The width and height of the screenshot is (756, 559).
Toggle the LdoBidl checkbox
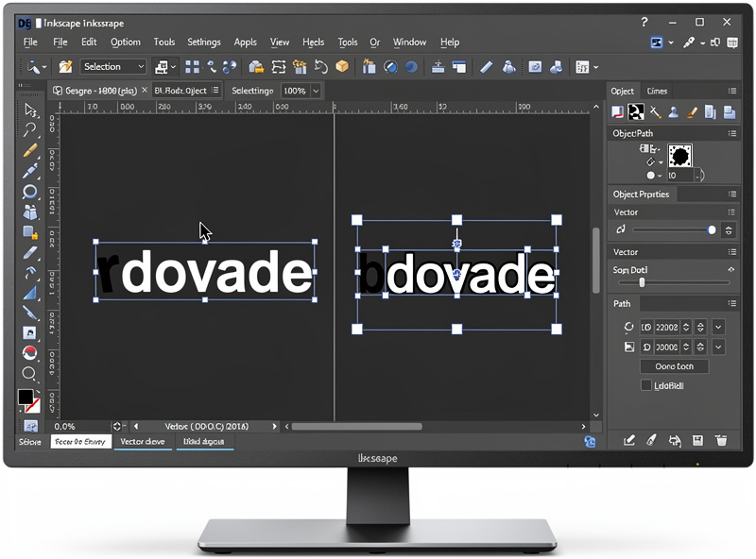[x=646, y=385]
